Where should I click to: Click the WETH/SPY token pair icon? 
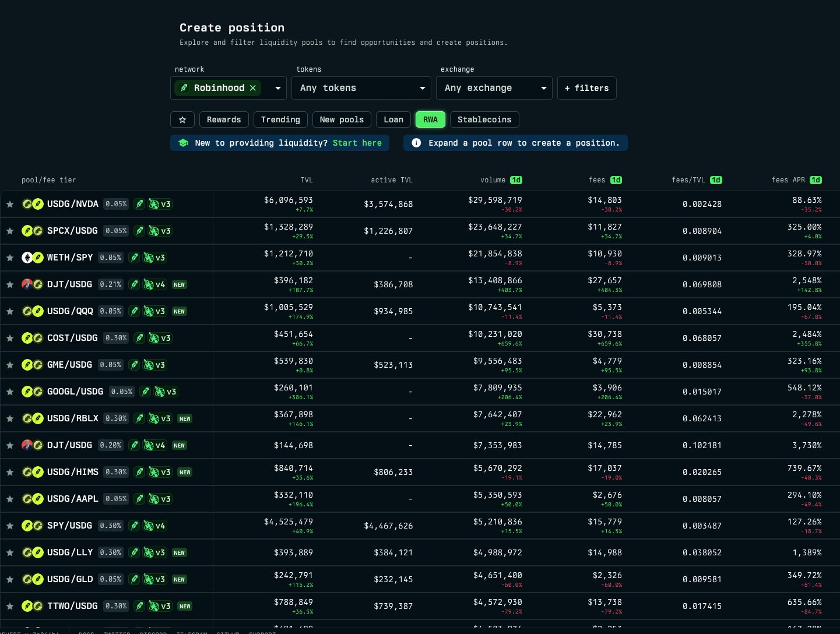(33, 258)
